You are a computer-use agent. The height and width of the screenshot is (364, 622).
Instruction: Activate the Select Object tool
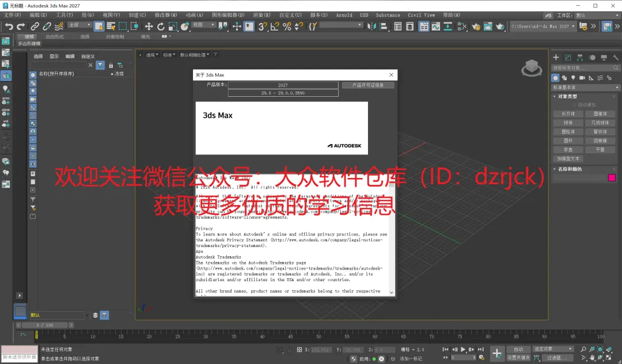[x=99, y=26]
